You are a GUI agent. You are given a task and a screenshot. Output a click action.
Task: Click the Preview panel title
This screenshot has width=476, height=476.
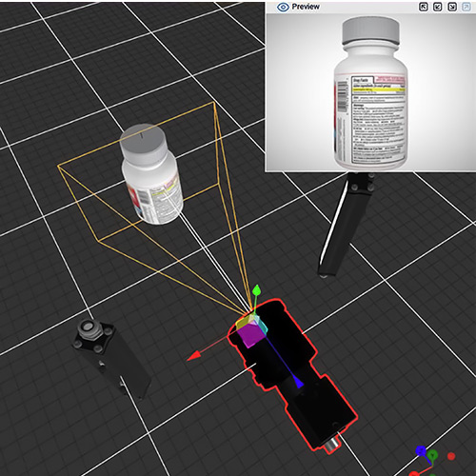tap(306, 7)
